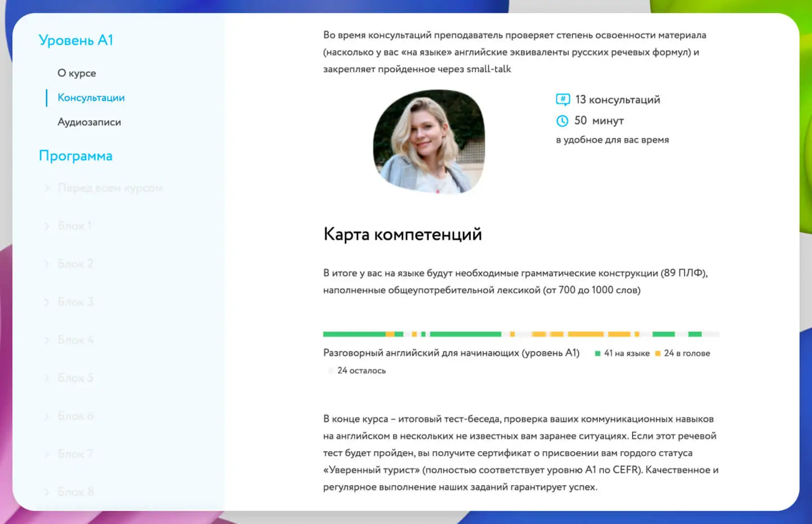This screenshot has width=812, height=524.
Task: Go to О курсе section
Action: click(x=77, y=73)
